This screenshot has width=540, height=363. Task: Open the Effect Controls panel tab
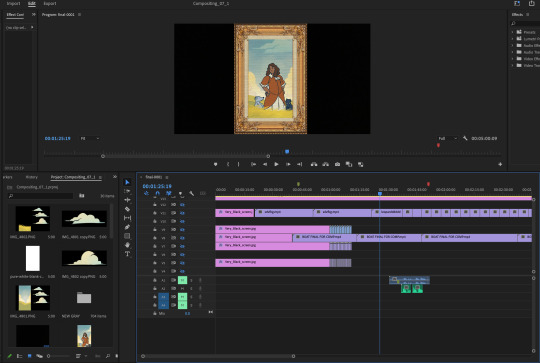coord(15,14)
